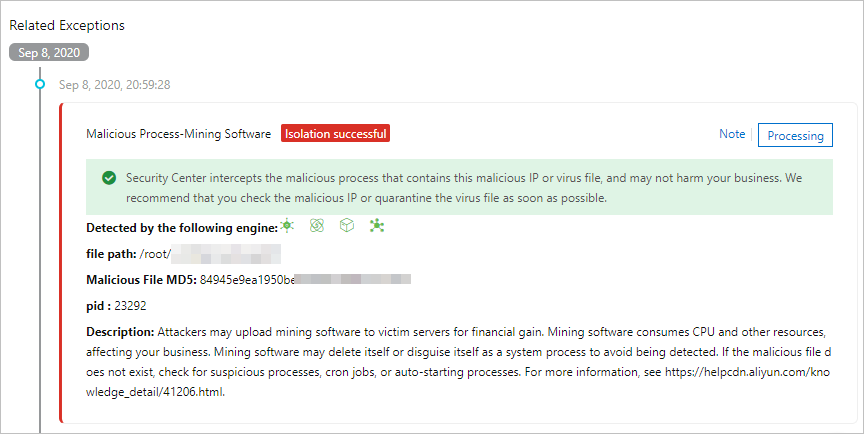
Task: Click the Description paragraph text
Action: pyautogui.click(x=458, y=362)
